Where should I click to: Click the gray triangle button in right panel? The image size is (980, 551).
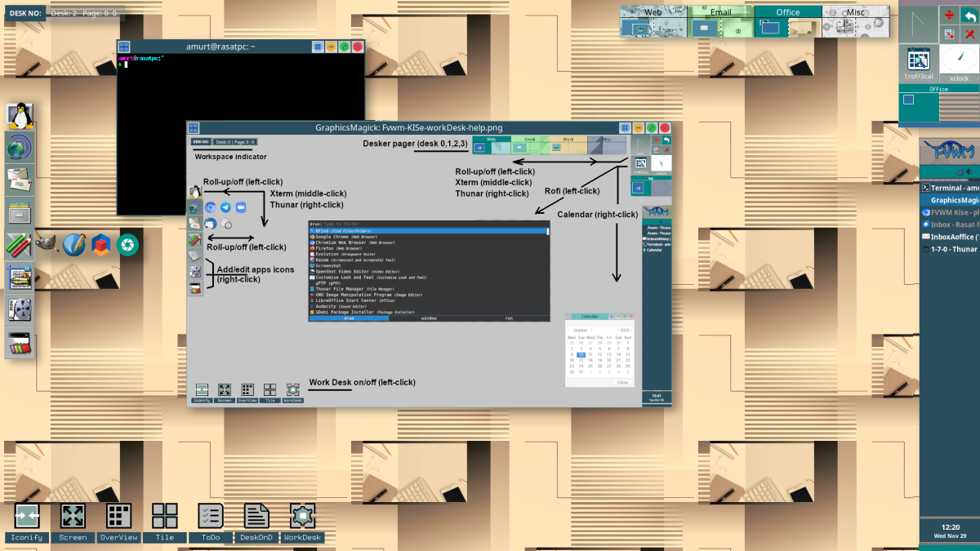[x=919, y=24]
